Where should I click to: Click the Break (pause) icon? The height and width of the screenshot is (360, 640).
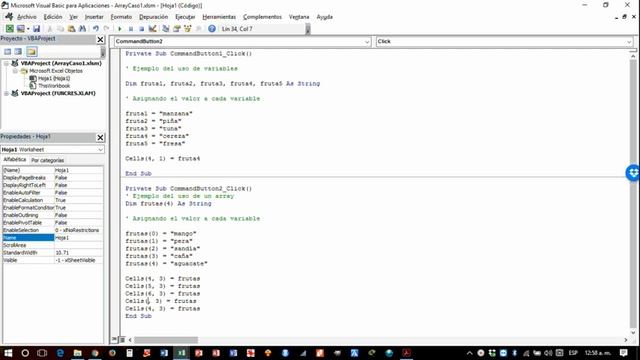(131, 29)
